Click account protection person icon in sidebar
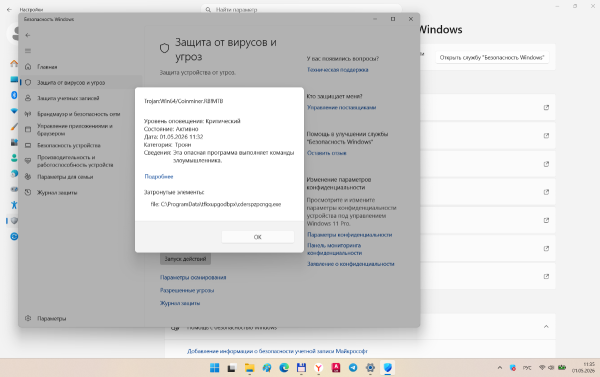Viewport: 600px width, 377px height. point(28,98)
